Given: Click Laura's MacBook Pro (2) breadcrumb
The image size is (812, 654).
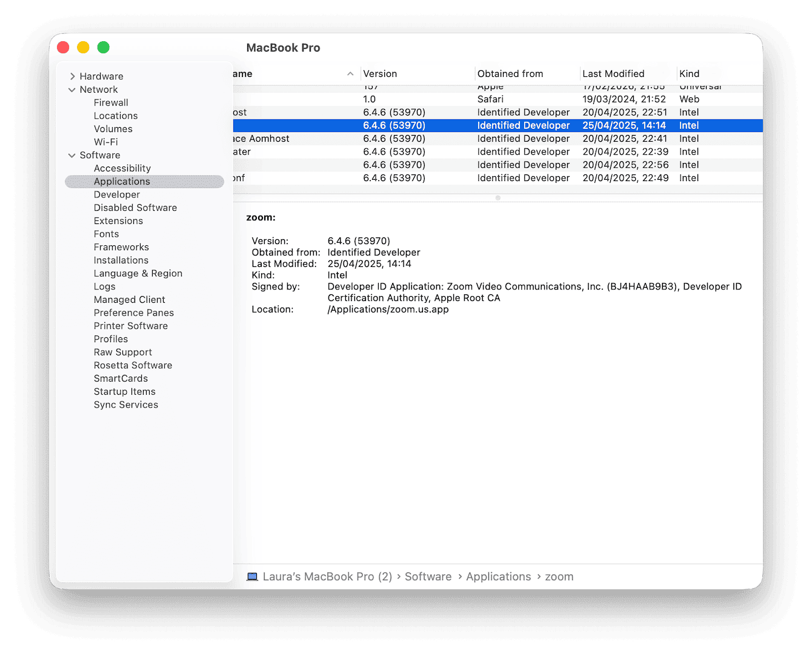Looking at the screenshot, I should coord(327,577).
